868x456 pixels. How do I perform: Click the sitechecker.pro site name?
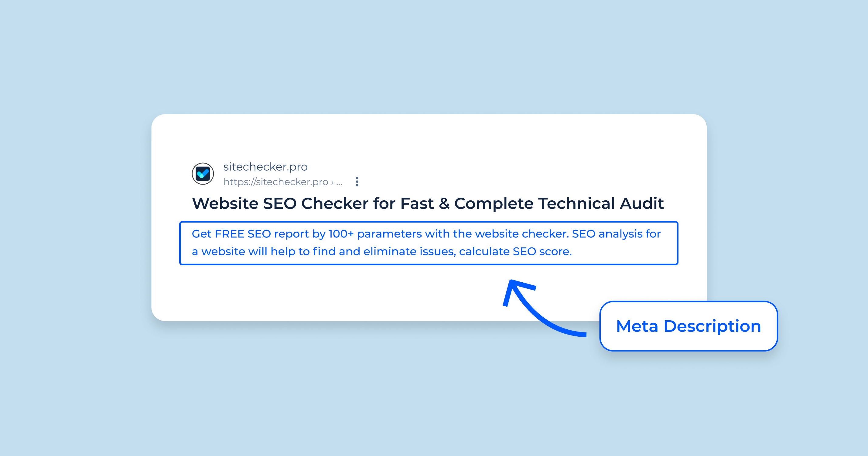pos(265,167)
